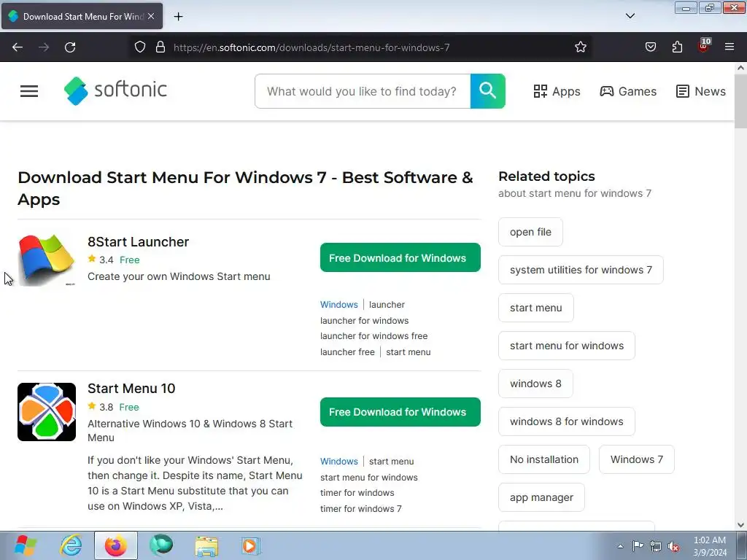Show hidden tray icons arrow
The width and height of the screenshot is (747, 560).
pos(620,546)
